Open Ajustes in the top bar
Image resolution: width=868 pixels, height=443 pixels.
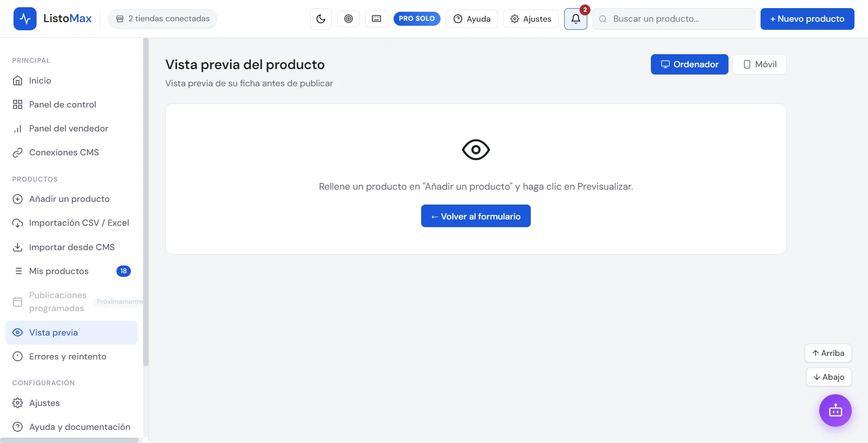point(531,19)
